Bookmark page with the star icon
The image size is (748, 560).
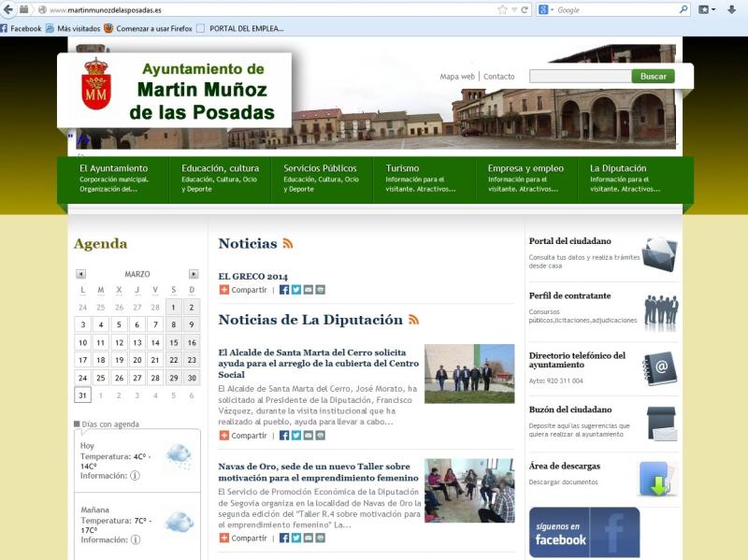tap(502, 9)
